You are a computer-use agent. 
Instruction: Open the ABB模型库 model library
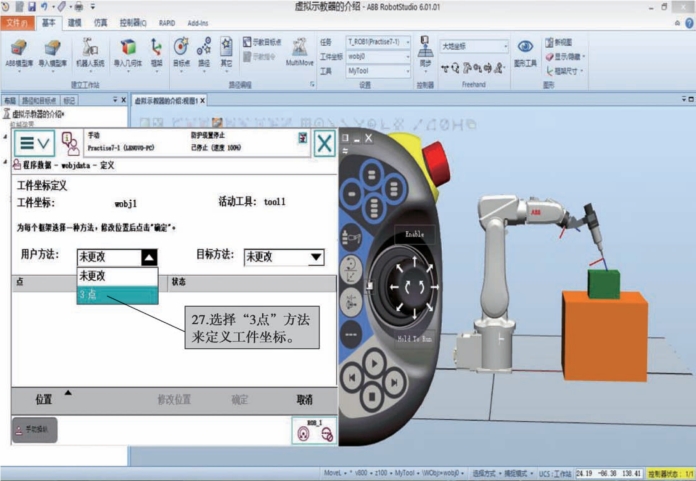tap(18, 50)
